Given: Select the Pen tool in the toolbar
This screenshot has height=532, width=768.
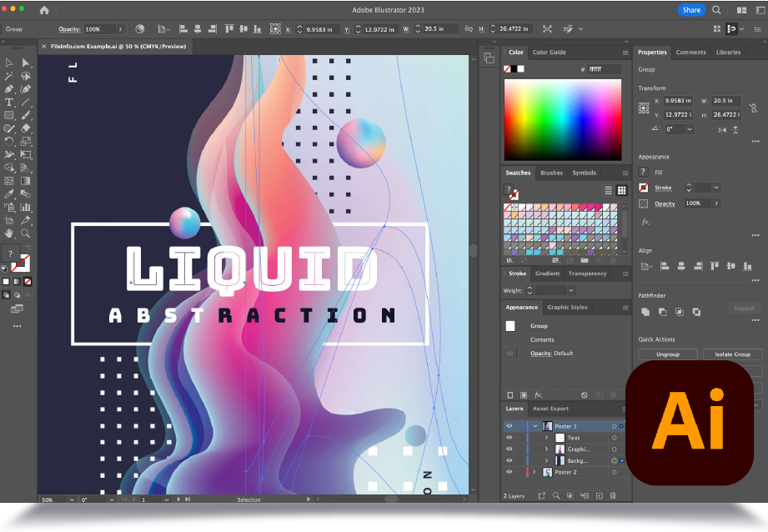Looking at the screenshot, I should point(8,89).
